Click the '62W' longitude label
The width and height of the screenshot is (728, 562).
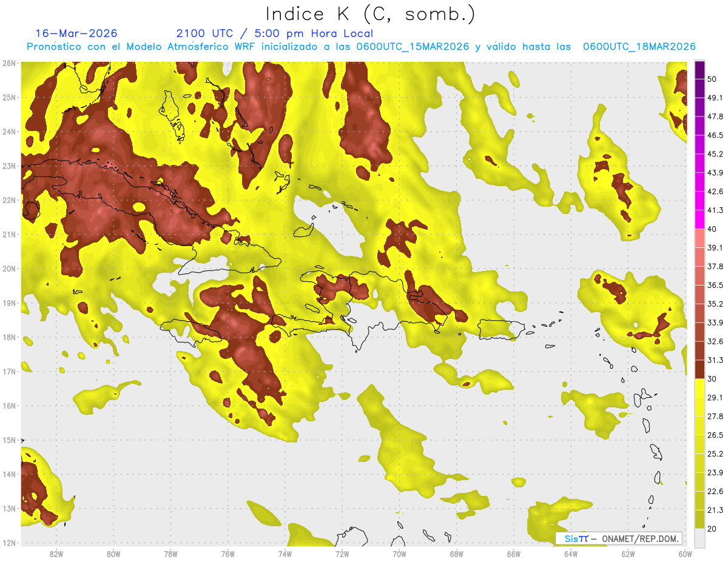[x=628, y=554]
